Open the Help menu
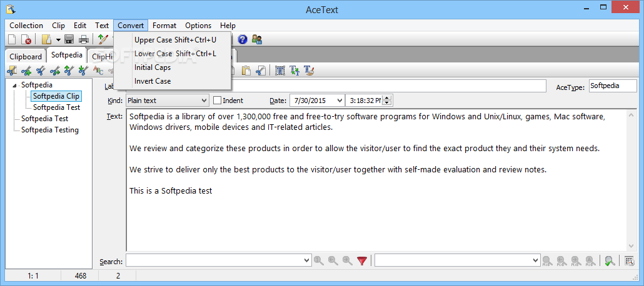644x286 pixels. click(228, 26)
